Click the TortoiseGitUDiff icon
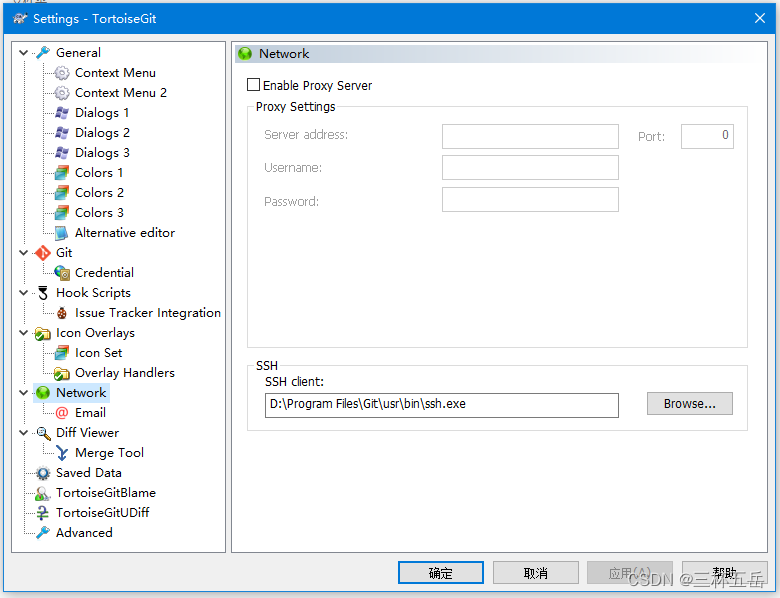Image resolution: width=780 pixels, height=598 pixels. tap(43, 513)
